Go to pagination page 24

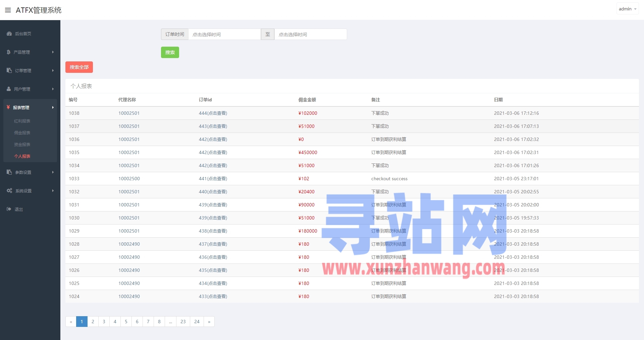(x=197, y=322)
